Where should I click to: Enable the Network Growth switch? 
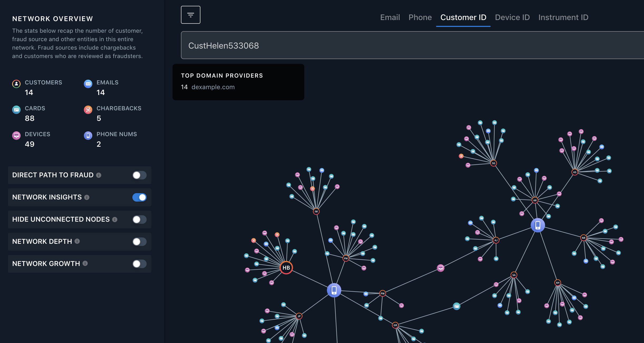pyautogui.click(x=139, y=264)
